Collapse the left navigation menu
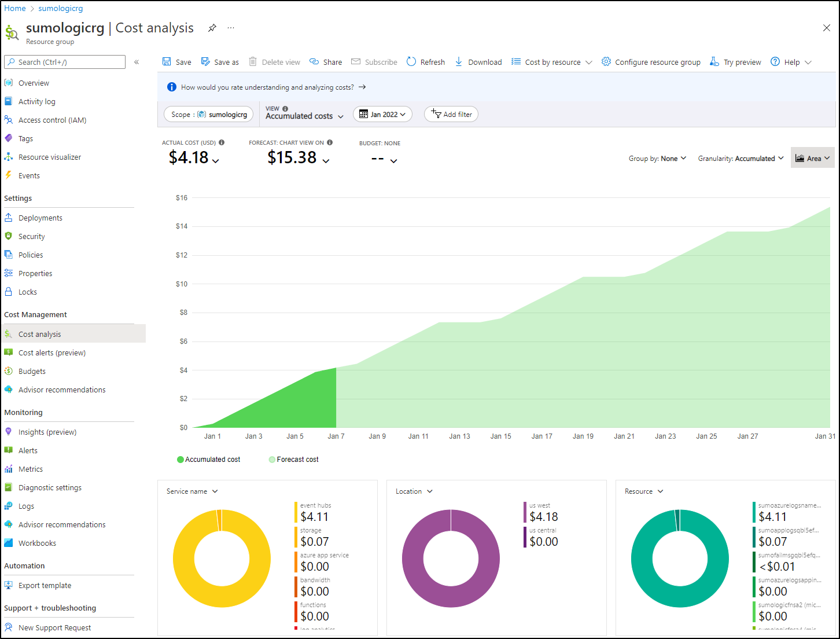840x639 pixels. pos(137,62)
